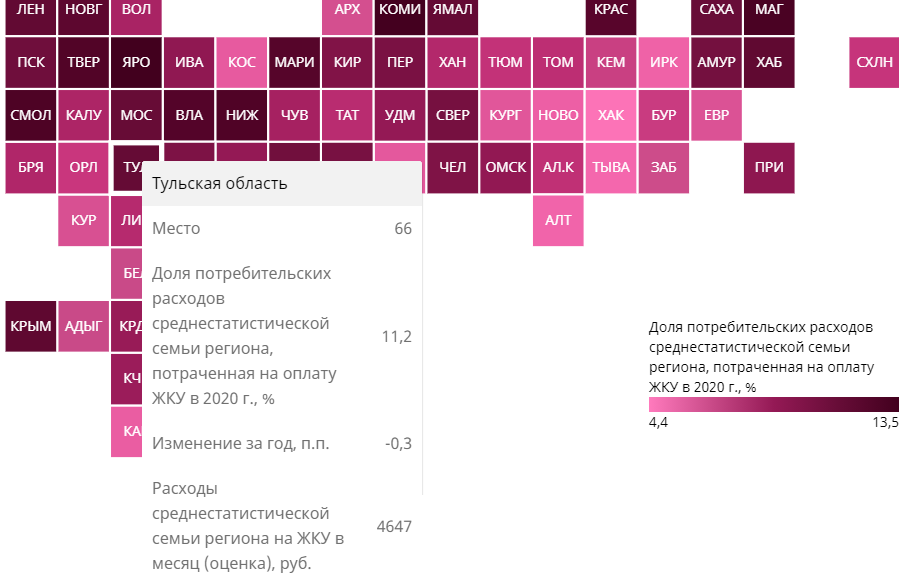Click the ХАК region tile
The width and height of the screenshot is (912, 583).
611,115
